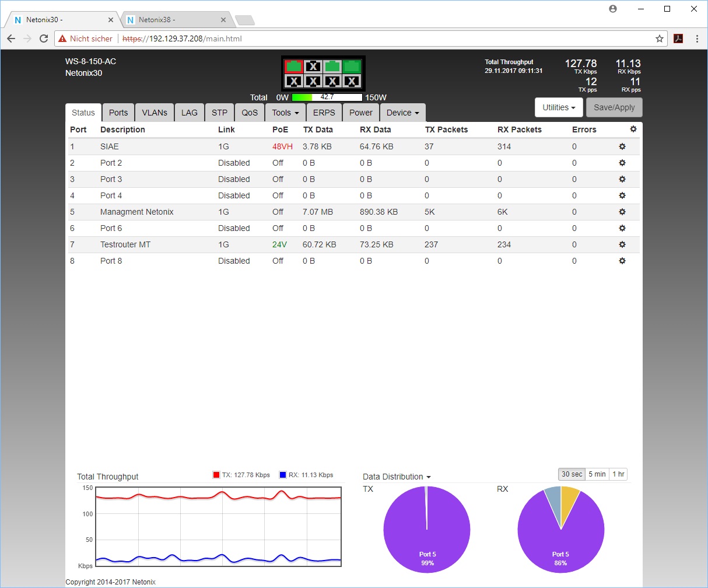
Task: Expand the Tools dropdown tab
Action: click(285, 113)
